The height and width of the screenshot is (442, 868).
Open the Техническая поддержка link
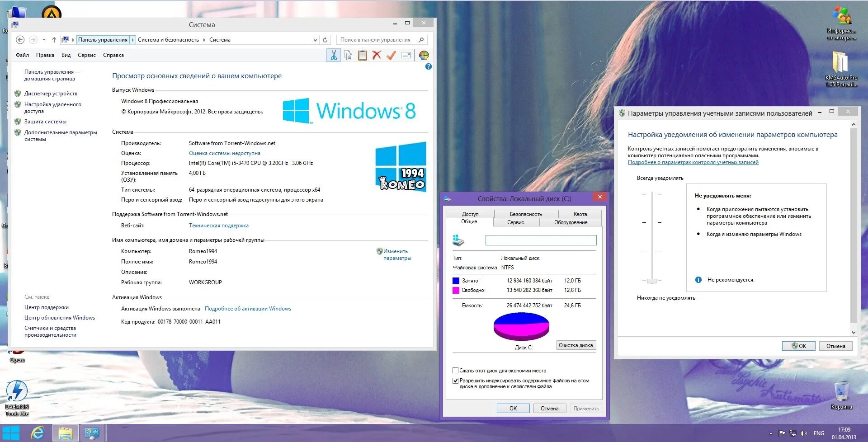(219, 226)
